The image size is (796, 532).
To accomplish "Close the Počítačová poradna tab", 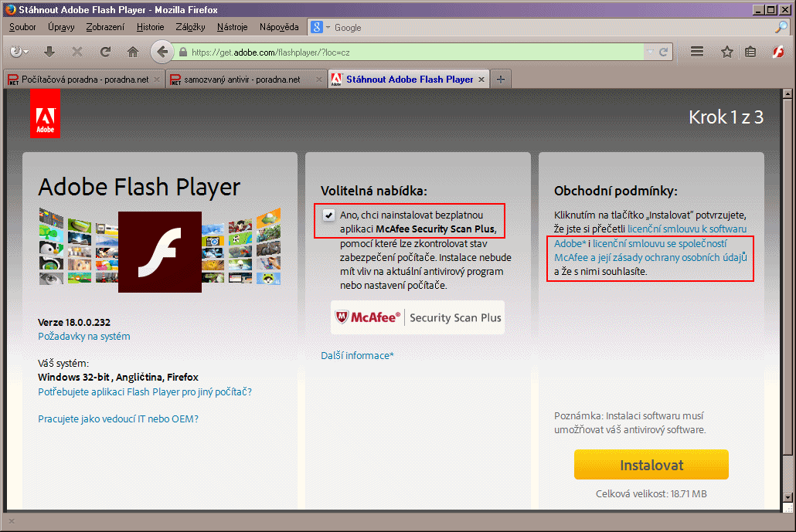I will click(x=157, y=80).
